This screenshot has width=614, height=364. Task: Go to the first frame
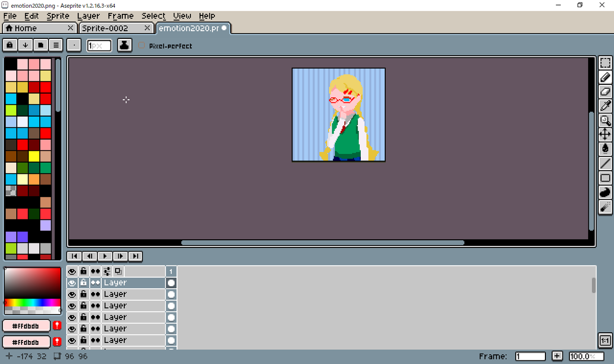coord(74,256)
